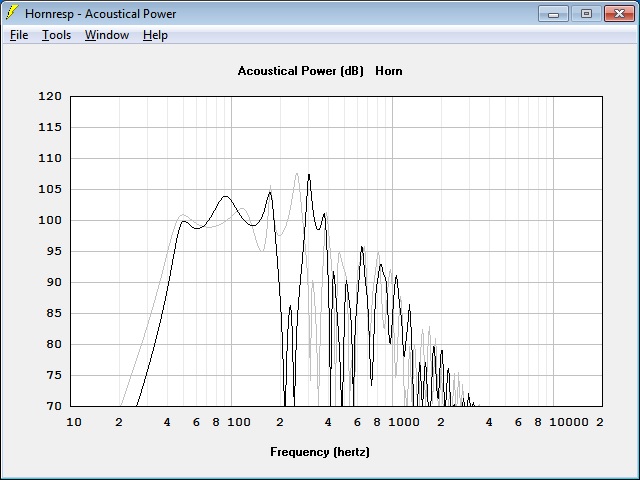The width and height of the screenshot is (640, 480).
Task: Click the 1000 Hz x-axis label
Action: (x=404, y=422)
